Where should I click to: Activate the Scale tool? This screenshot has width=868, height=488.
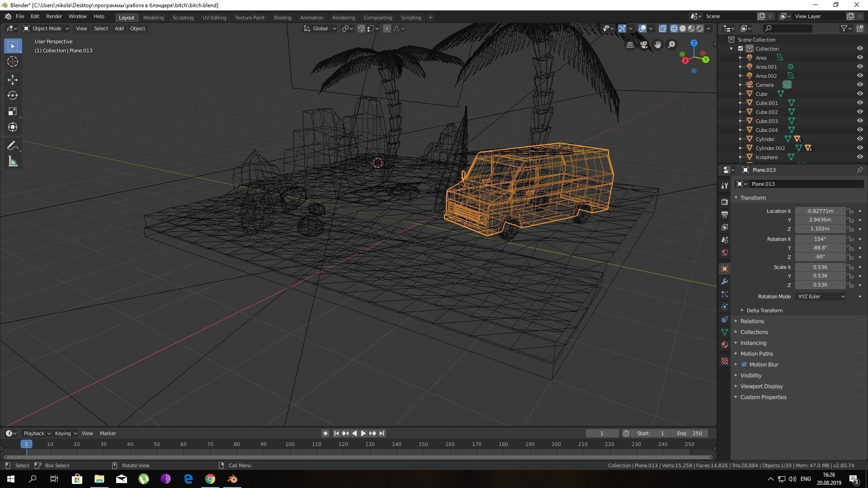tap(13, 111)
